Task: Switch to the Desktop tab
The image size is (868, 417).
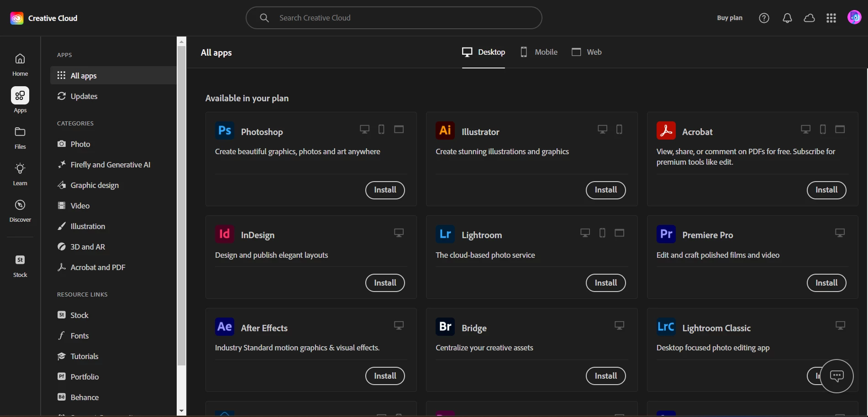Action: point(484,52)
